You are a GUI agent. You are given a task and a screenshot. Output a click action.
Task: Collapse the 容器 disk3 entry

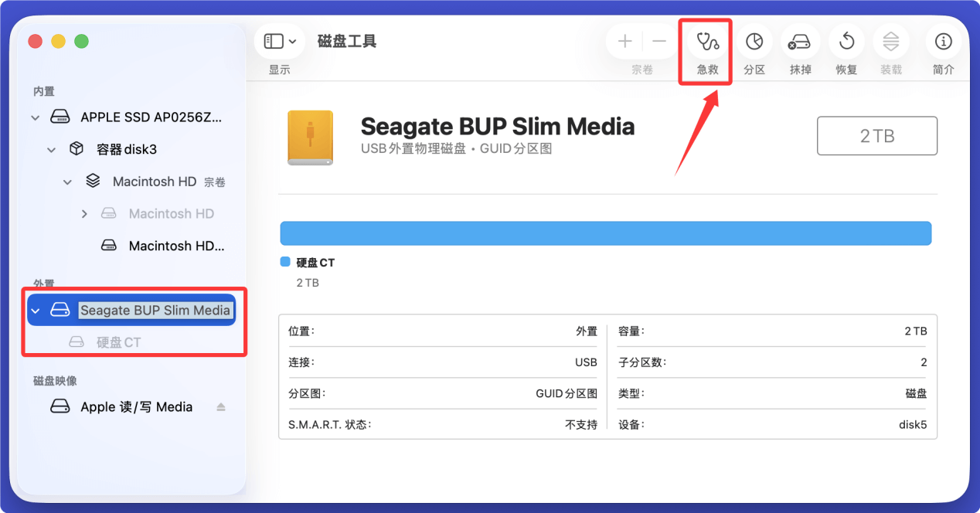(x=51, y=149)
